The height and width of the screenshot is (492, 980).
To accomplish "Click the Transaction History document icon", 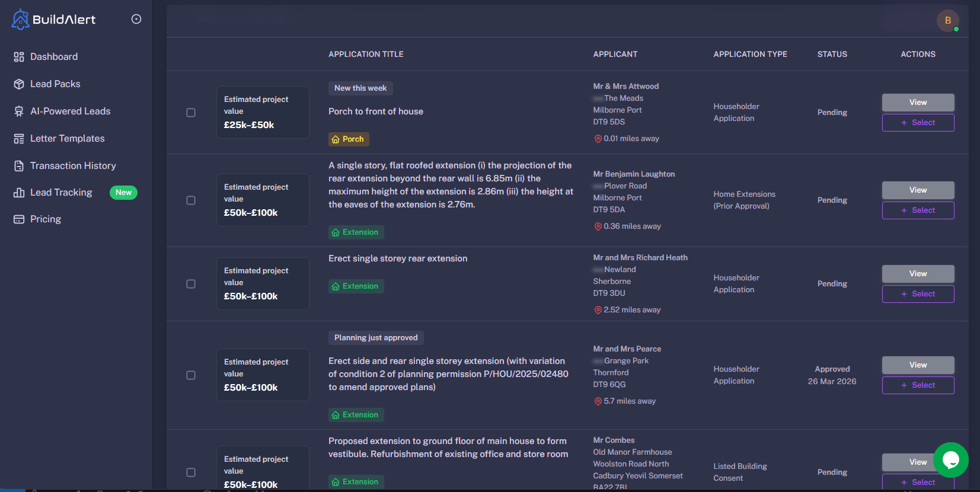I will click(19, 166).
